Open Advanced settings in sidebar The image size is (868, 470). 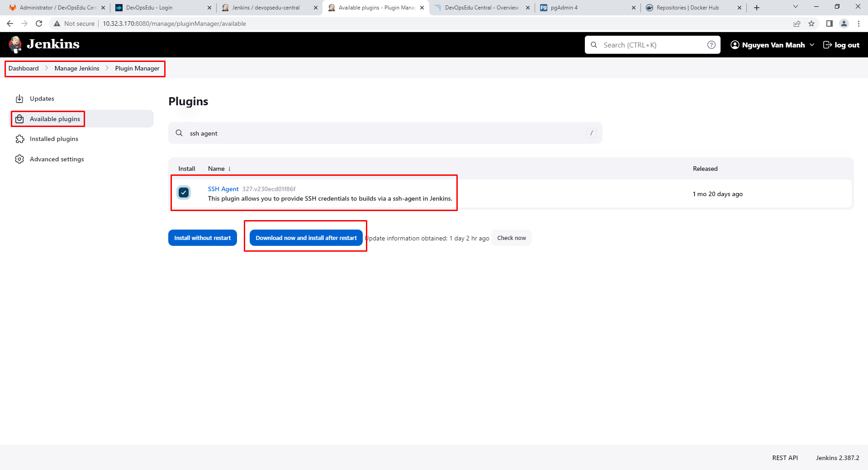57,159
